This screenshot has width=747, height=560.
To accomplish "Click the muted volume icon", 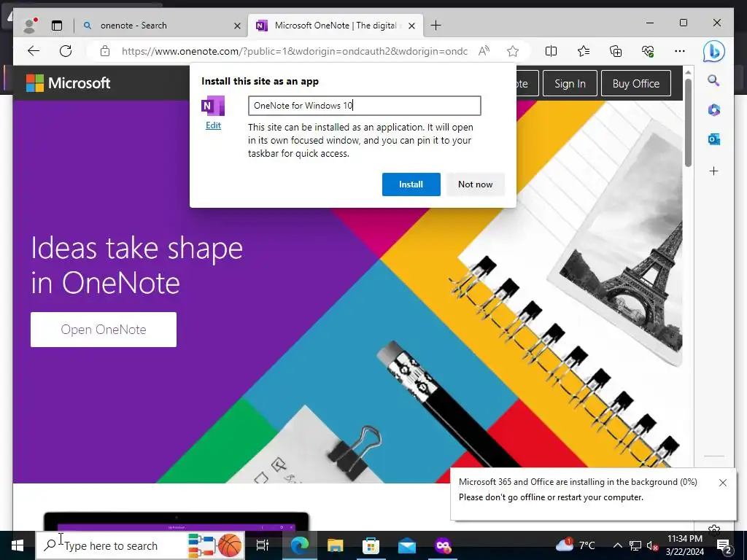I will click(x=653, y=545).
